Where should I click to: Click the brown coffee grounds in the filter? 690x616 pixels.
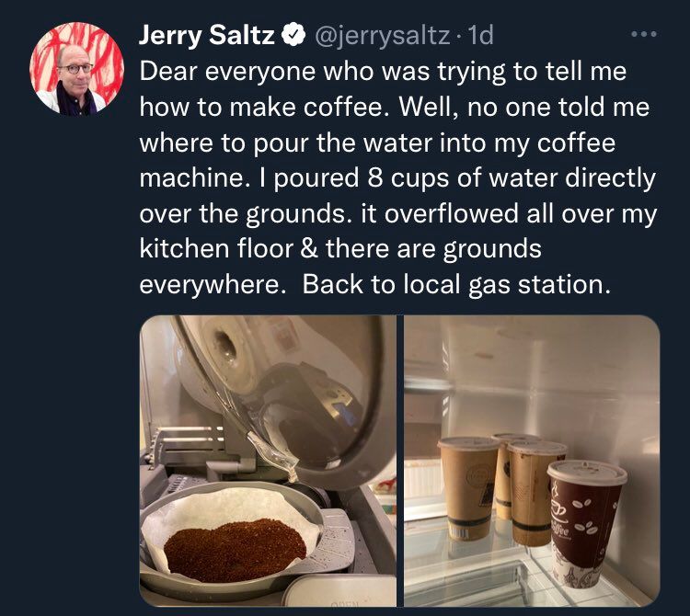235,550
